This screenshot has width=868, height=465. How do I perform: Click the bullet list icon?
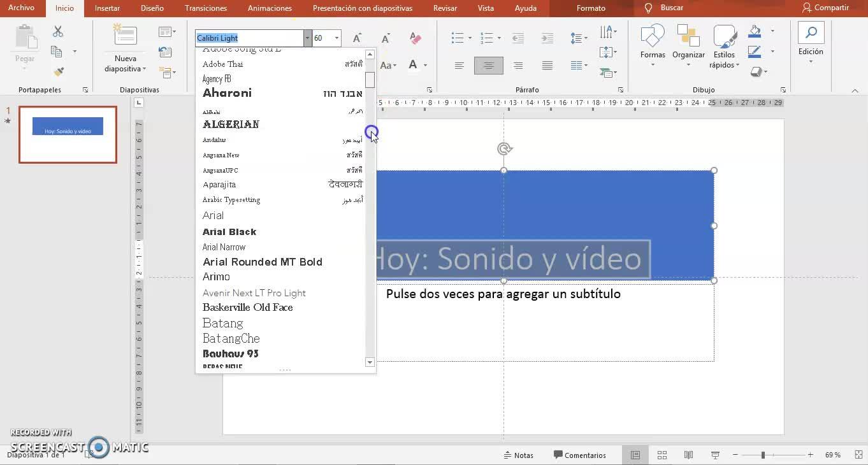[x=458, y=38]
